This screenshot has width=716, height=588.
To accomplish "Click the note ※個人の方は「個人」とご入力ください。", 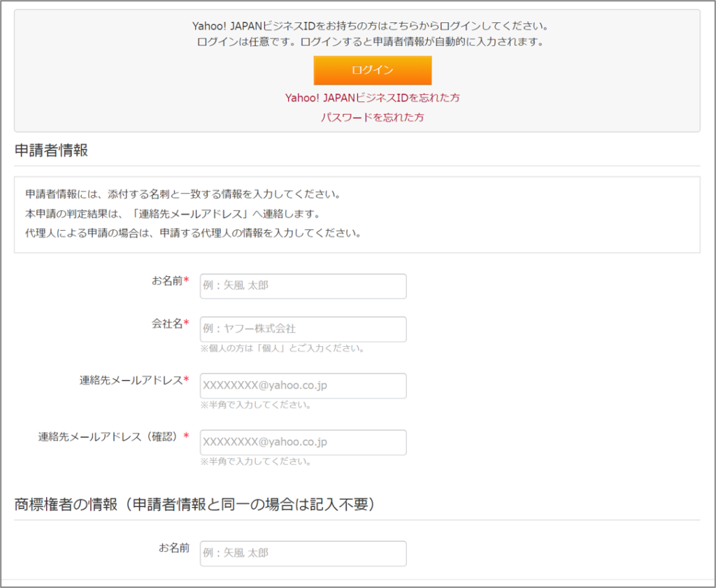I will point(282,348).
